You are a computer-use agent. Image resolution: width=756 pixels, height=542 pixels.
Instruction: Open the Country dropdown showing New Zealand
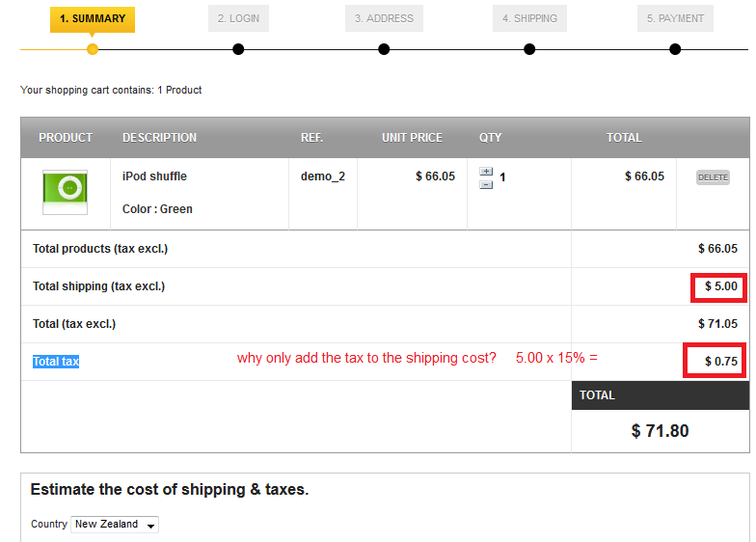point(114,525)
